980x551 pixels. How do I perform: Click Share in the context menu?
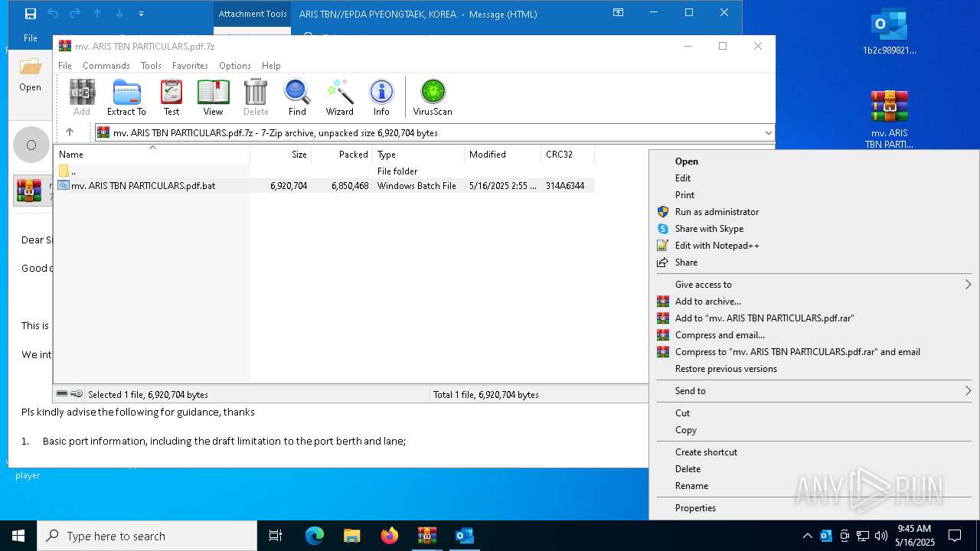(814, 262)
